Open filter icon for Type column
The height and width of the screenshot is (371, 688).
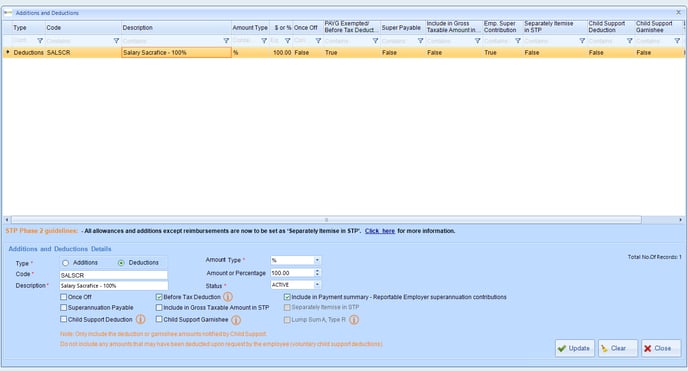(40, 41)
